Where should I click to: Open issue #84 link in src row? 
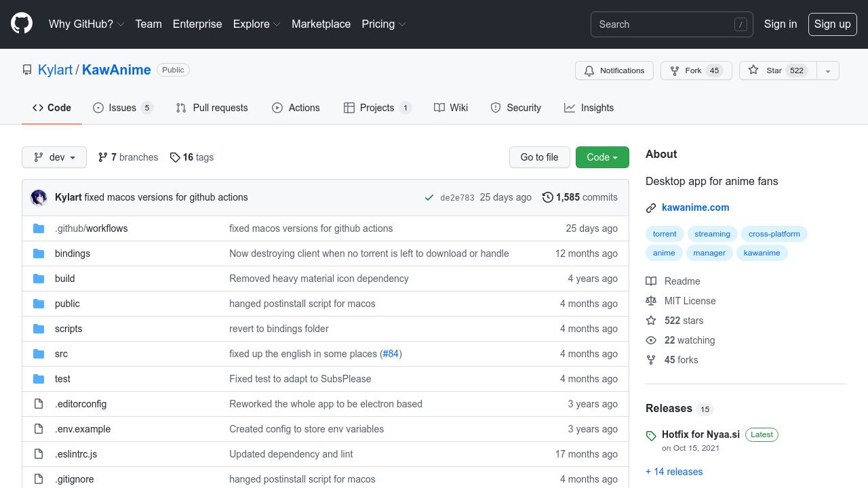tap(391, 354)
